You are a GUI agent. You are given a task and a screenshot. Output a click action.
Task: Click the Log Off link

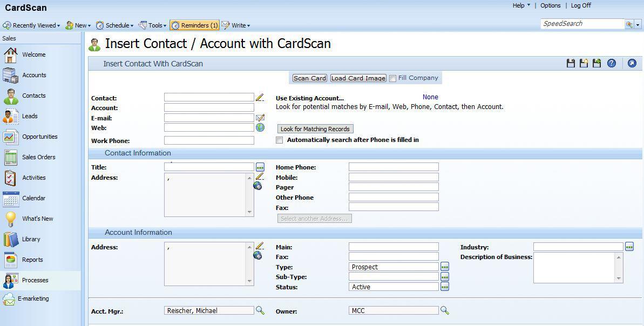tap(581, 5)
